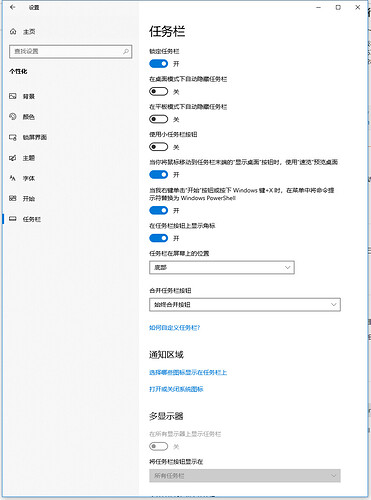371x500 pixels.
Task: Turn off the 锁定任务栏 toggle
Action: pos(158,64)
